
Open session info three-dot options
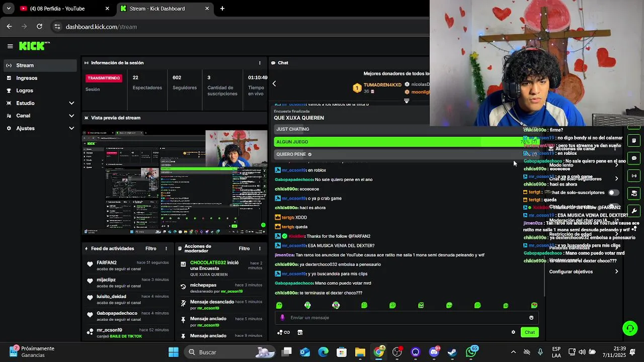point(260,63)
